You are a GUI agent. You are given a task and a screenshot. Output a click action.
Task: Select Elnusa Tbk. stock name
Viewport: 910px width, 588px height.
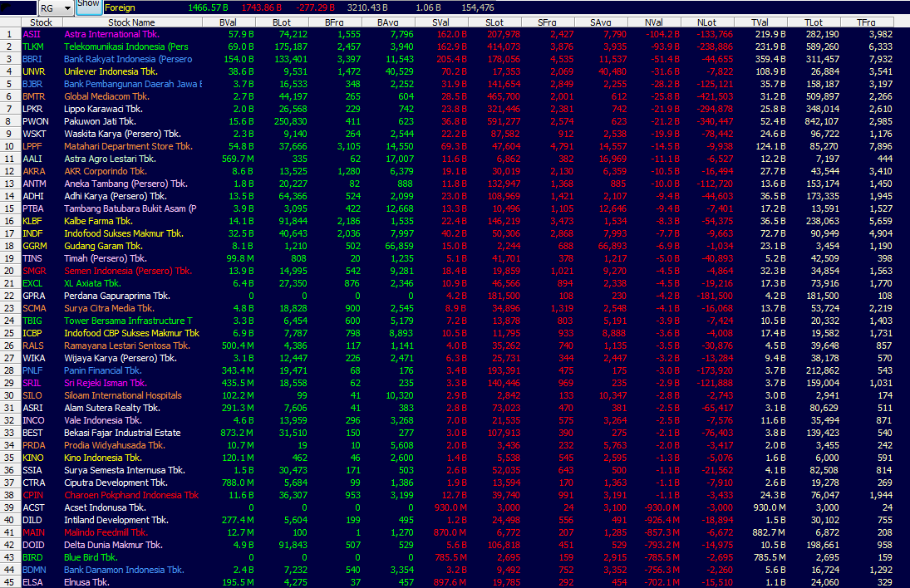tap(86, 582)
